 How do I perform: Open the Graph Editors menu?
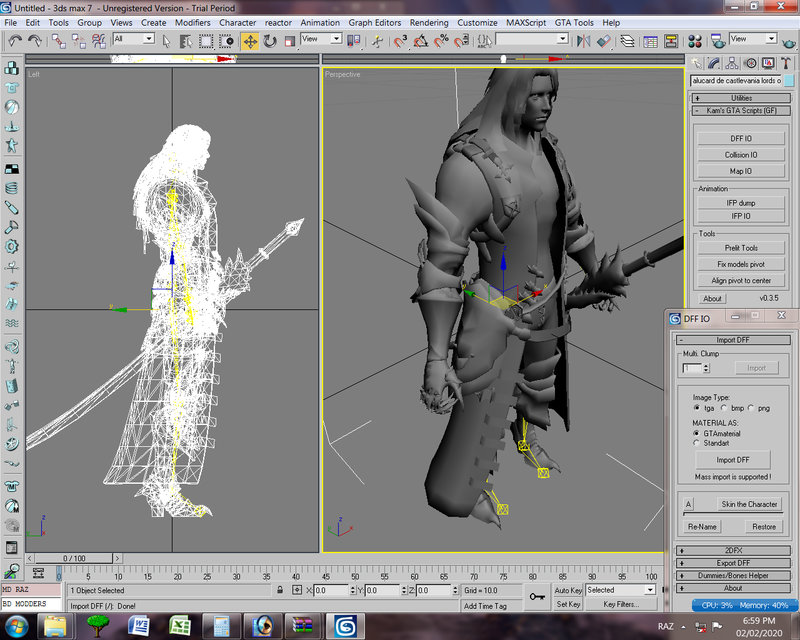[375, 22]
